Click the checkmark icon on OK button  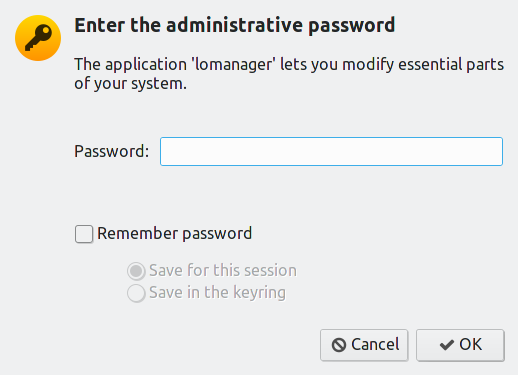(447, 345)
